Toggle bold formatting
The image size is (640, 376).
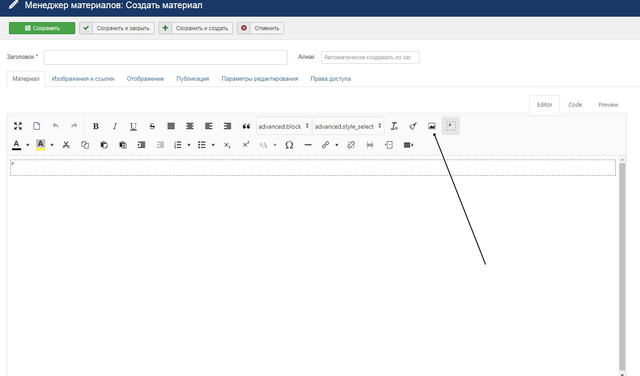click(96, 126)
